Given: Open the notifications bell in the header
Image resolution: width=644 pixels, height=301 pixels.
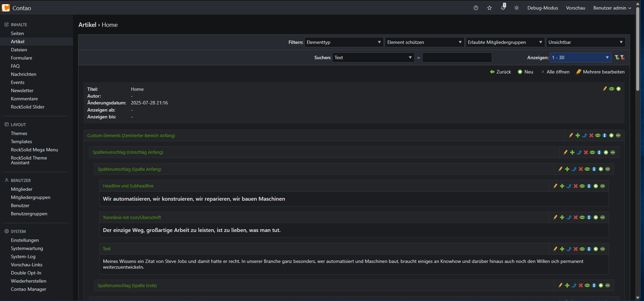Looking at the screenshot, I should (x=503, y=8).
